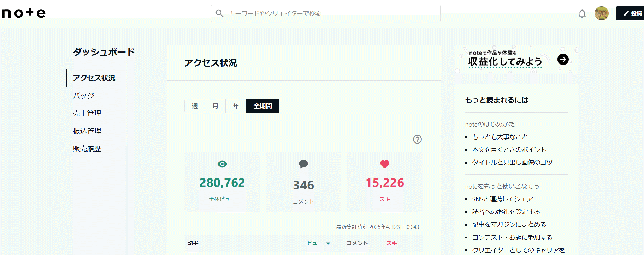Select the 全期間 period button
The image size is (644, 255).
click(x=262, y=106)
